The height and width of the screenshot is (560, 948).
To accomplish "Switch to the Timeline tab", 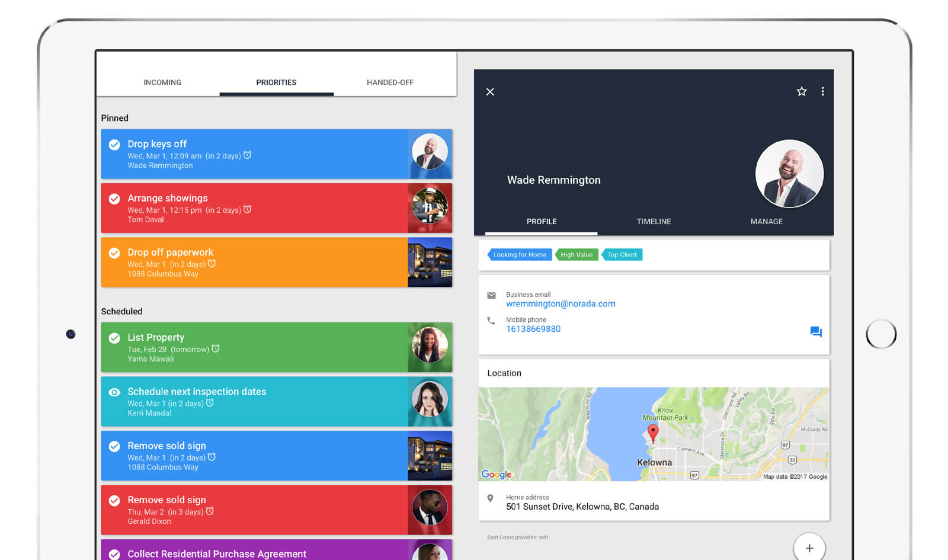I will coord(654,221).
